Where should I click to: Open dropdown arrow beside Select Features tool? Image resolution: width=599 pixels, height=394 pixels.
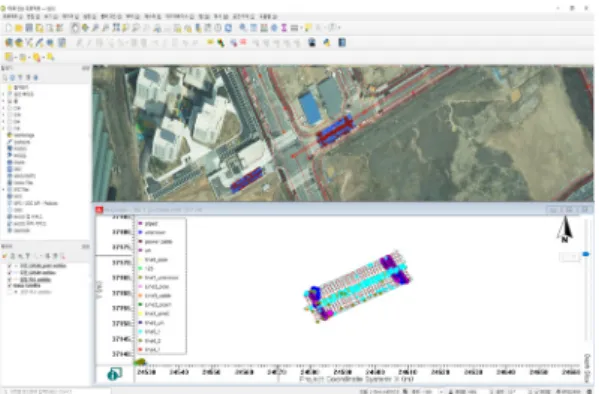coord(16,57)
